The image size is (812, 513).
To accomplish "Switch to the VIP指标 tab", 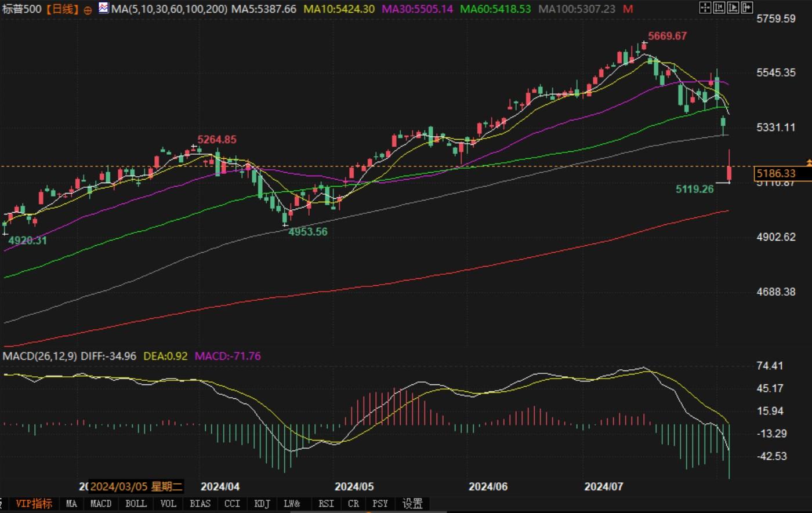I will point(33,504).
